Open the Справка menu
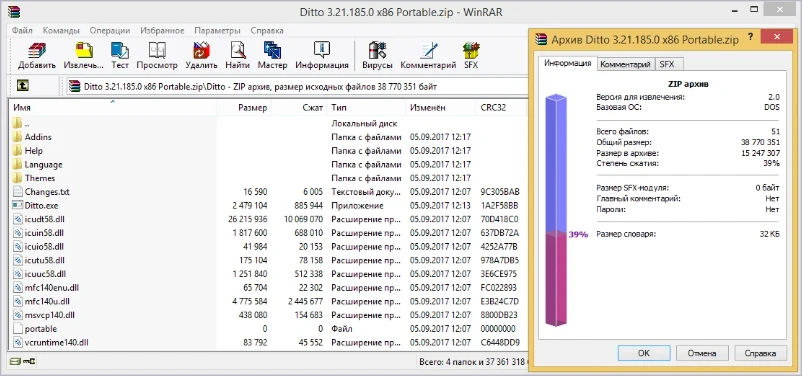 coord(267,30)
